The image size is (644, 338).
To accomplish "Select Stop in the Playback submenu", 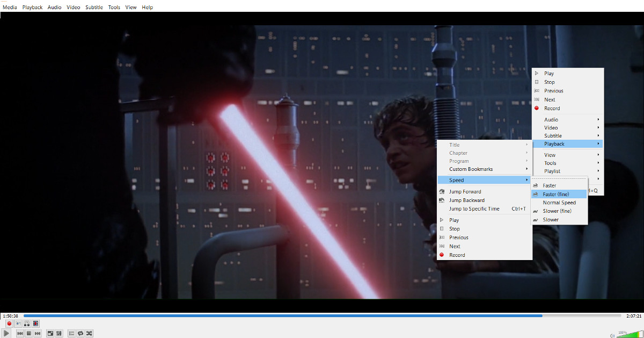I will point(485,229).
